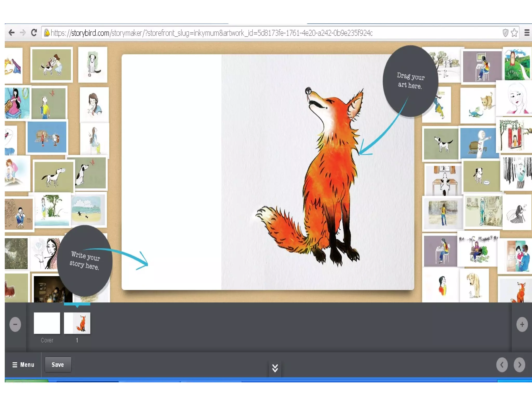
Task: Click the browser back arrow
Action: 11,33
